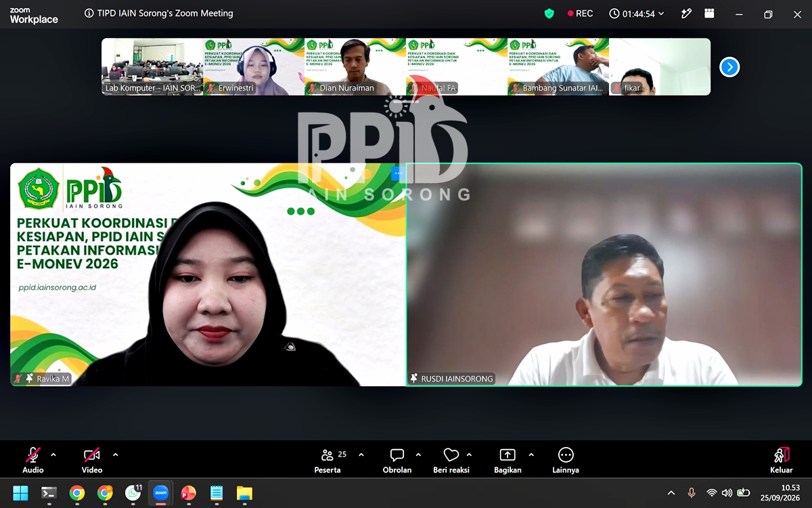The height and width of the screenshot is (508, 812).
Task: Open Beri reaksi reactions
Action: pyautogui.click(x=451, y=460)
